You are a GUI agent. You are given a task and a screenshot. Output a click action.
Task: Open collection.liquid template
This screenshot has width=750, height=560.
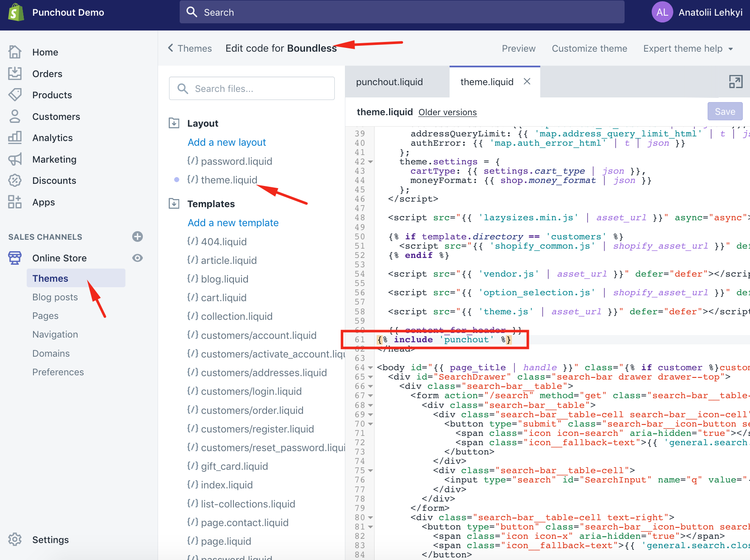230,316
